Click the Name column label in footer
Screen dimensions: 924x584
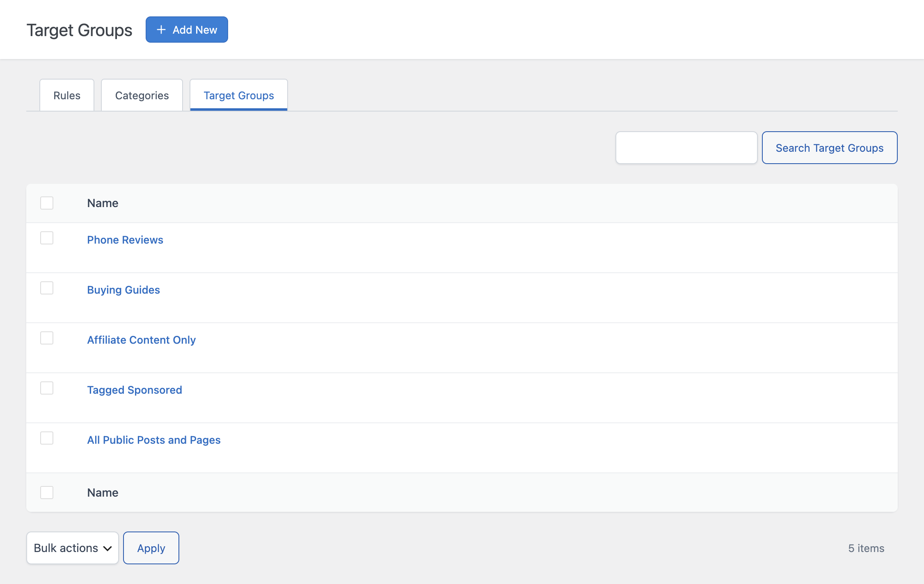[x=103, y=493]
